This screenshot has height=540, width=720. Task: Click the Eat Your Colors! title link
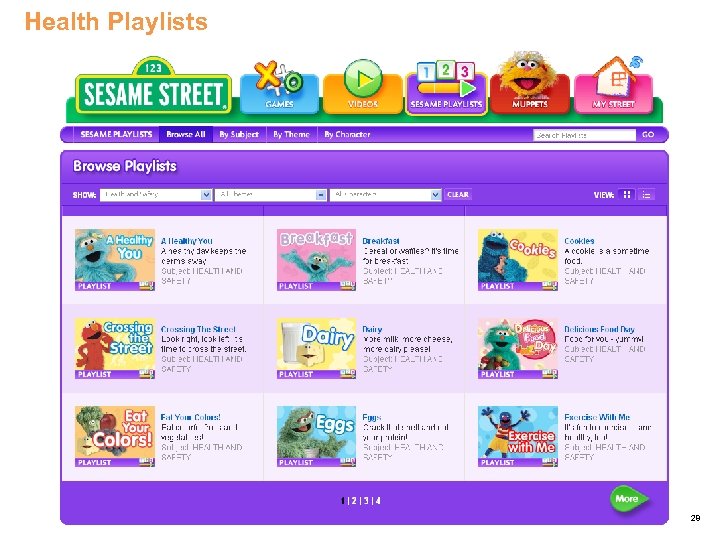(x=191, y=417)
